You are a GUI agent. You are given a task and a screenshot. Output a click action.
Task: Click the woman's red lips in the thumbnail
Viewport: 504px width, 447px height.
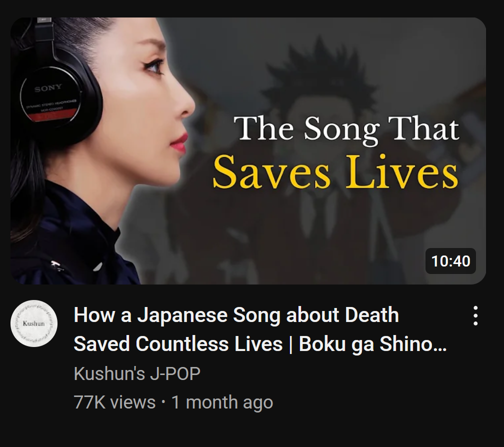tap(179, 142)
